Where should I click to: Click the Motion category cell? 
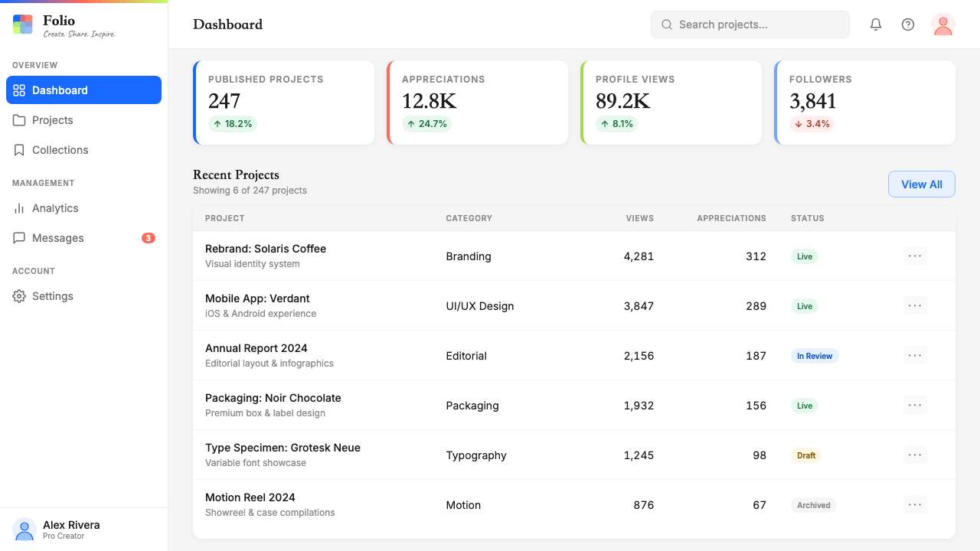coord(463,505)
